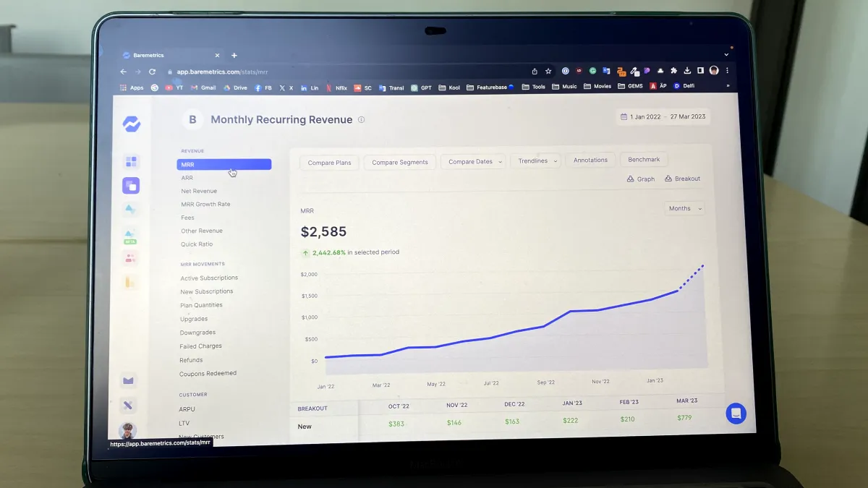Click the Annotations button

[x=590, y=160]
